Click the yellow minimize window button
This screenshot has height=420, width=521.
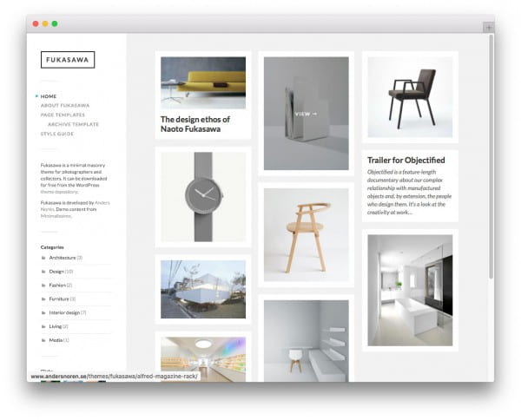[45, 23]
